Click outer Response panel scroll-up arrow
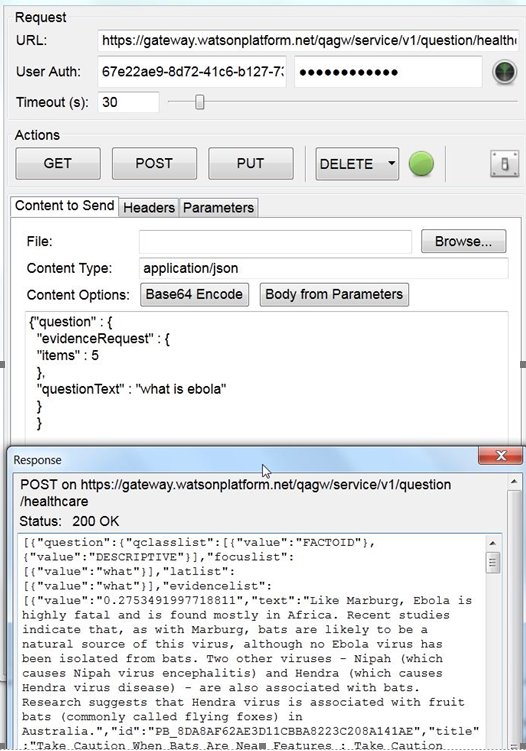 point(514,481)
